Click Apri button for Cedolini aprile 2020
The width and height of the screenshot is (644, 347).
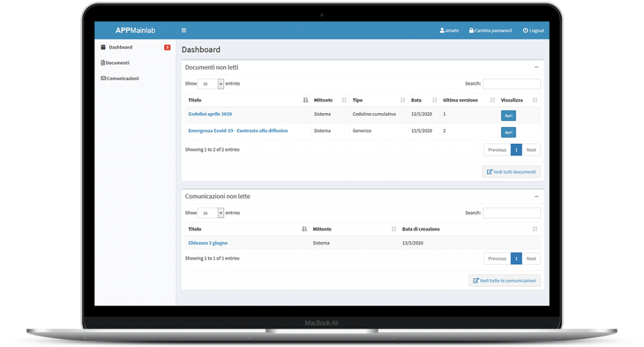pyautogui.click(x=508, y=116)
